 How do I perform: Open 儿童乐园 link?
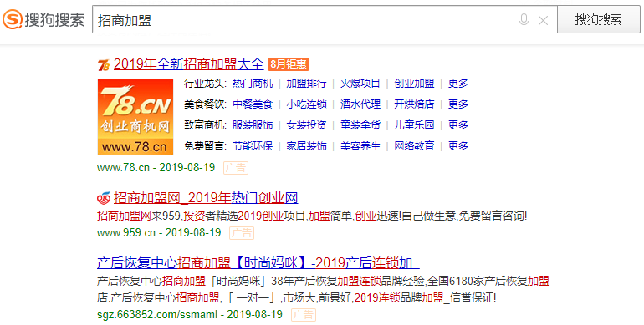pos(414,124)
